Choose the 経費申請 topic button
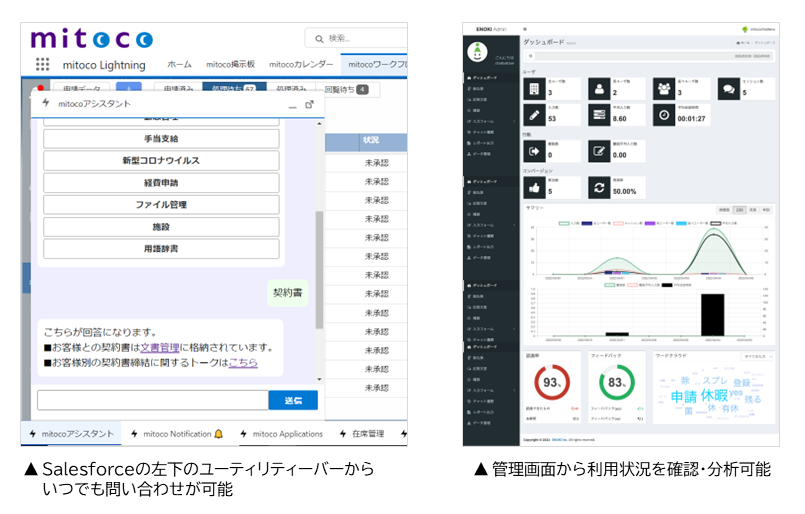The height and width of the screenshot is (514, 805). [x=161, y=183]
